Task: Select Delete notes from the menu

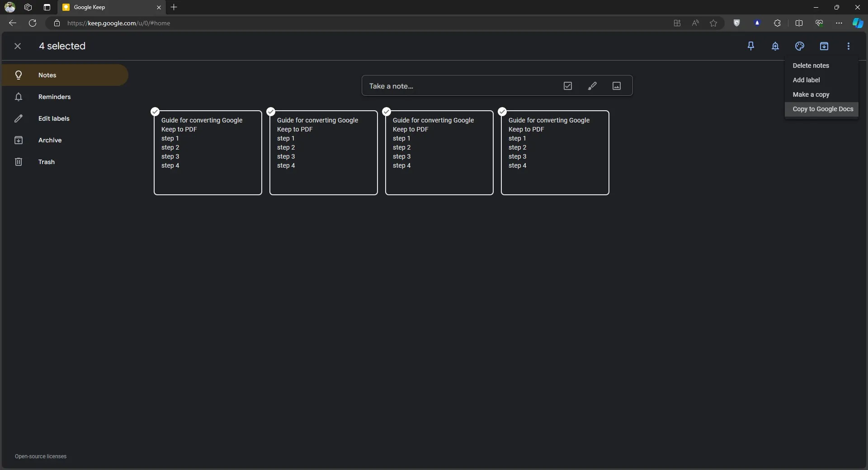Action: point(811,66)
